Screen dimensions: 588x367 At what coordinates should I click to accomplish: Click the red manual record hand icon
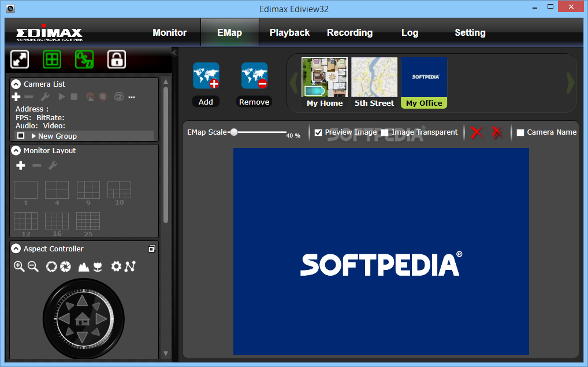coord(90,97)
